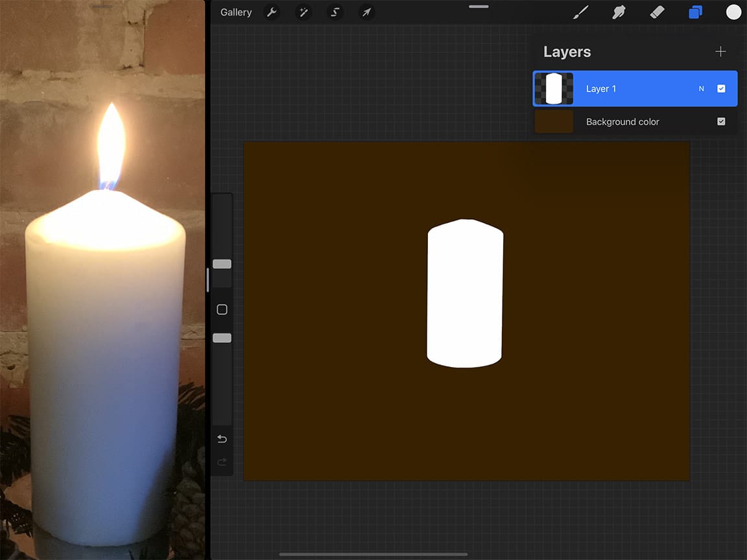Open blend mode options via the N label

[x=701, y=88]
